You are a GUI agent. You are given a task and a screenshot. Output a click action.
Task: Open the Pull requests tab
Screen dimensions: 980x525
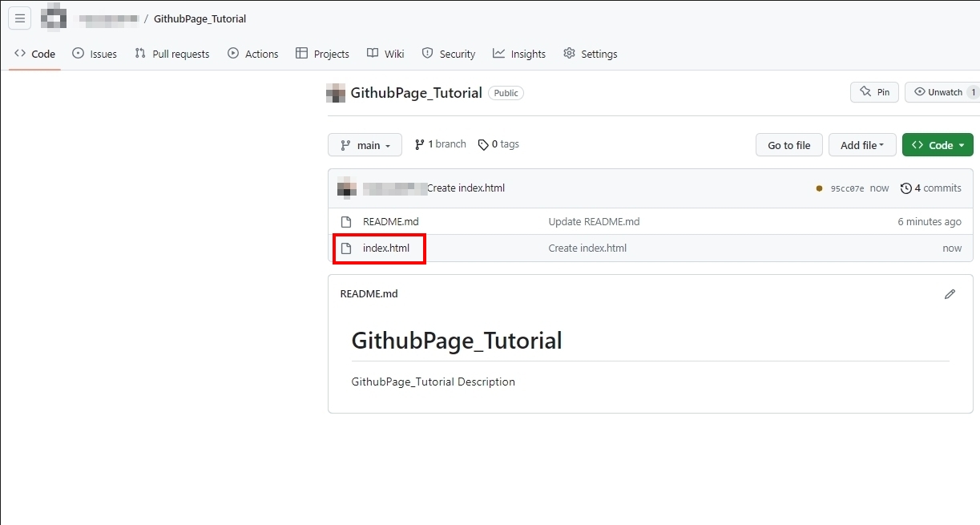coord(171,54)
